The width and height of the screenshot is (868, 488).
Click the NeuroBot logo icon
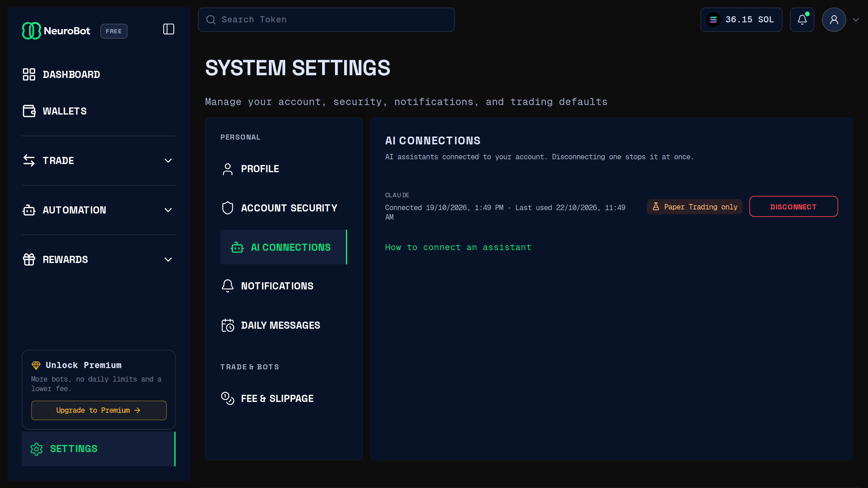[x=32, y=31]
